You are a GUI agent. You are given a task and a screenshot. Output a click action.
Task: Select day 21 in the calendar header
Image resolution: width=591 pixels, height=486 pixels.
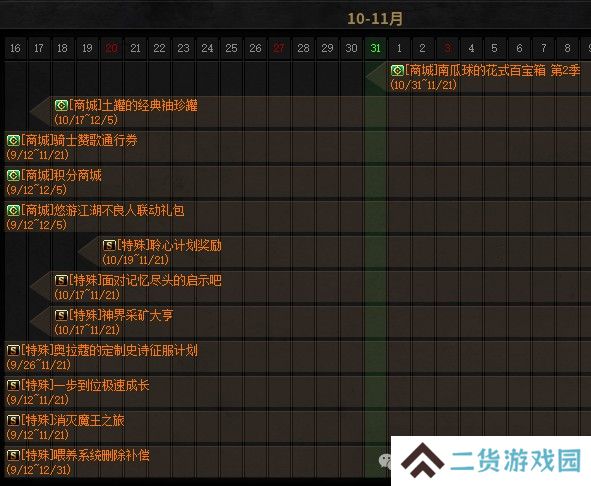(x=135, y=48)
